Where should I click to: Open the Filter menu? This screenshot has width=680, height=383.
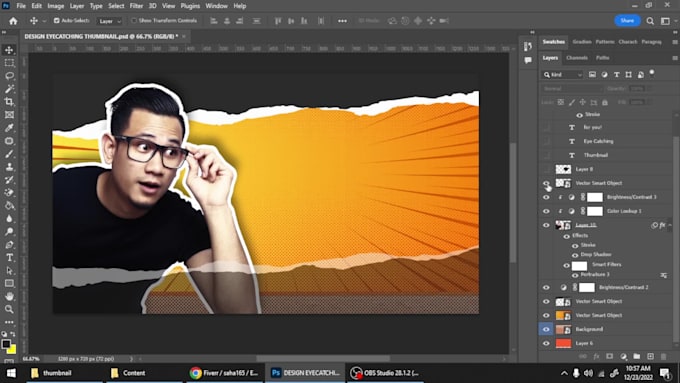[136, 6]
